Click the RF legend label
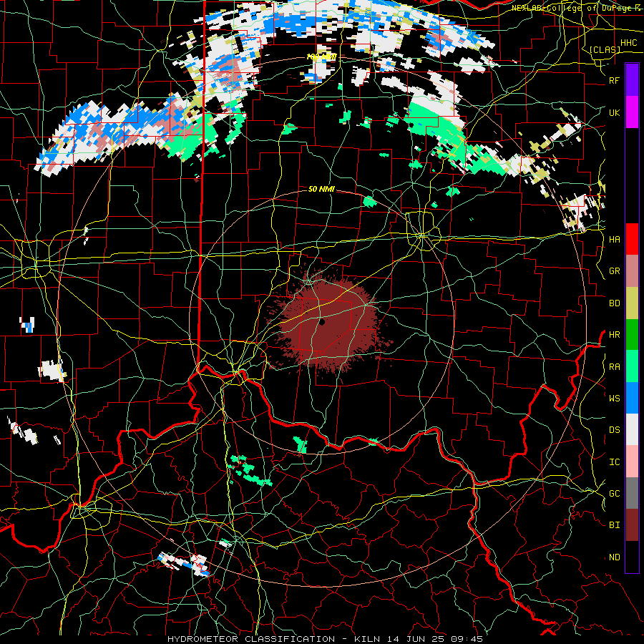This screenshot has width=644, height=644. [x=614, y=80]
